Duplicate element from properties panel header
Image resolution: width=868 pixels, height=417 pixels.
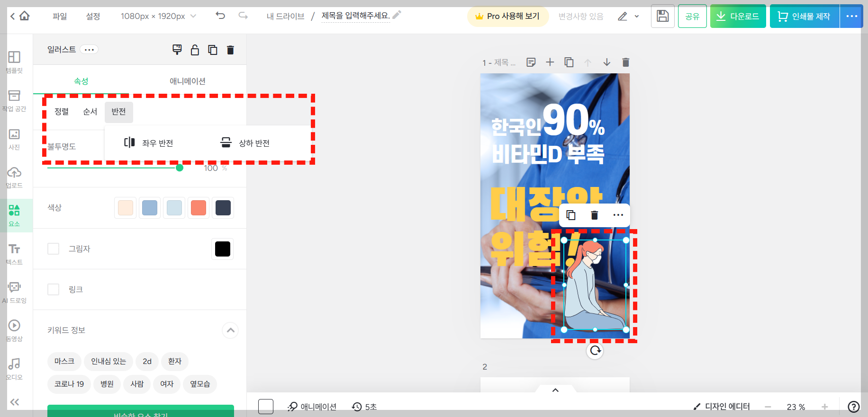click(x=213, y=50)
